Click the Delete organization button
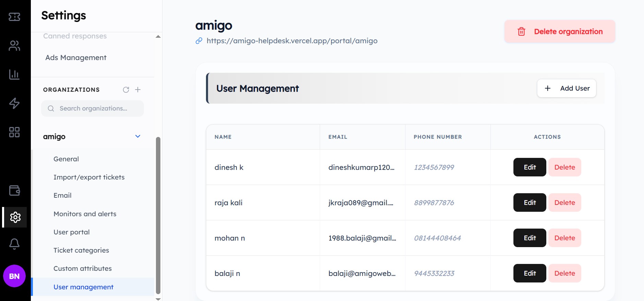 click(560, 32)
